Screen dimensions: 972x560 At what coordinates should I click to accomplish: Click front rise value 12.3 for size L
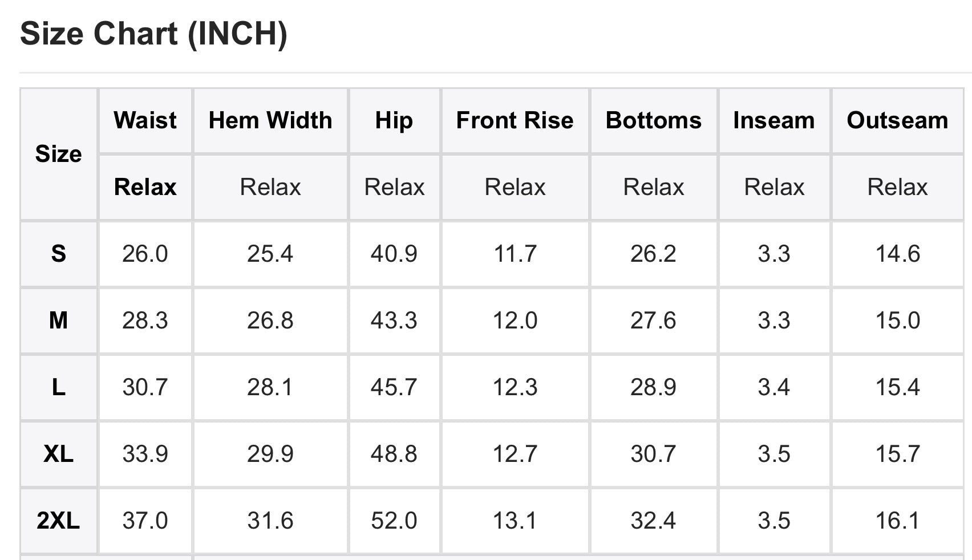(515, 387)
